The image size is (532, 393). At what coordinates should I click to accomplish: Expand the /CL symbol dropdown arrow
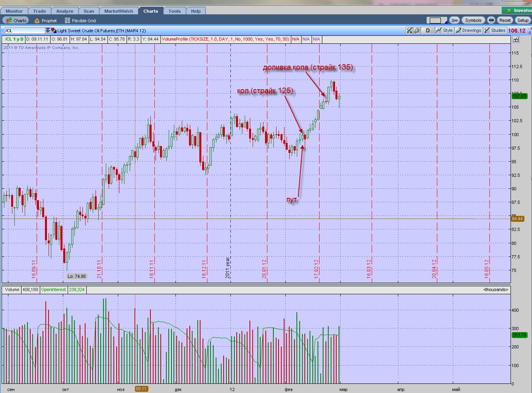tap(48, 31)
